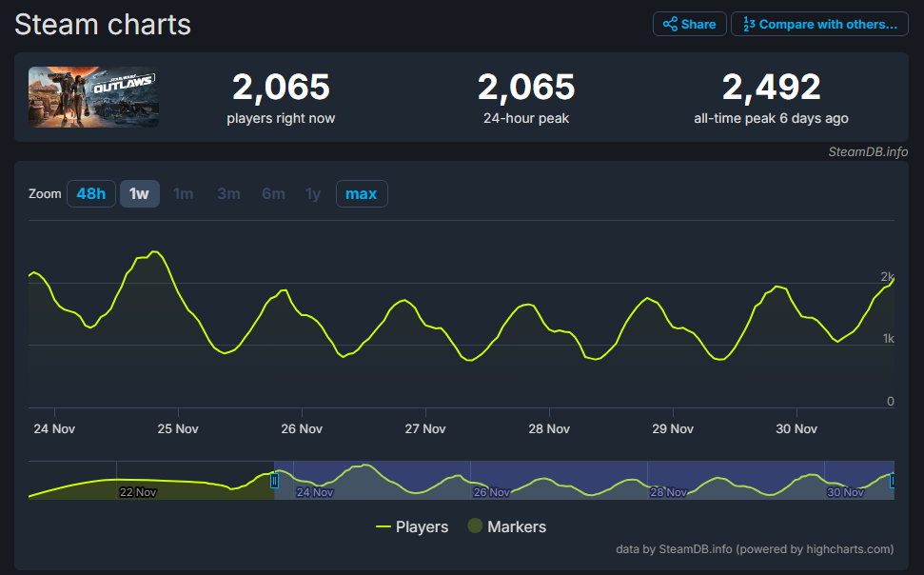Open the highcharts.com data credit
924x575 pixels.
[x=755, y=549]
